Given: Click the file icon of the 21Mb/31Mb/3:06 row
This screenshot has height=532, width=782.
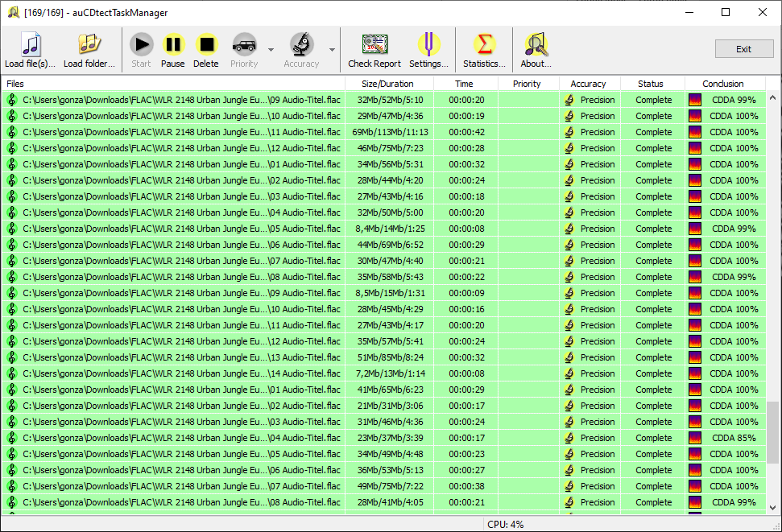Looking at the screenshot, I should pyautogui.click(x=12, y=406).
